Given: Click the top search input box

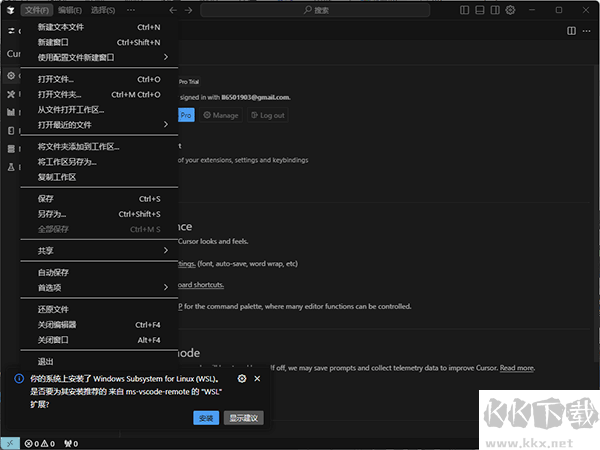Looking at the screenshot, I should click(320, 10).
